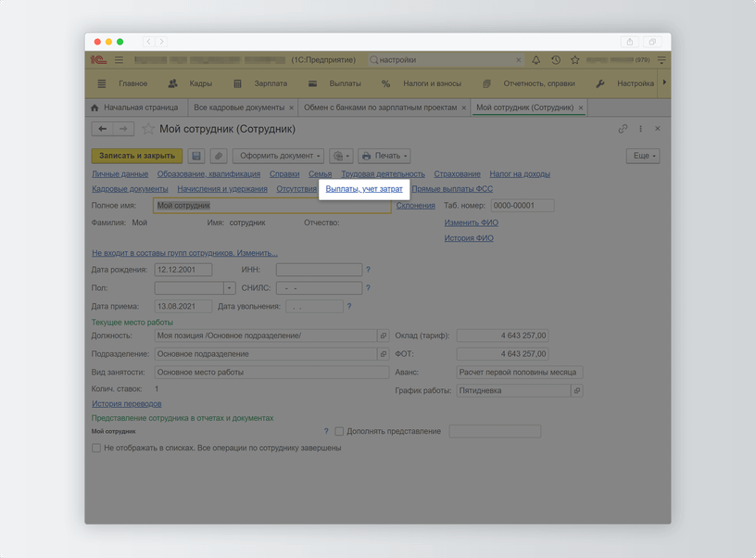Close the Мой сотрудник form with the x
756x558 pixels.
(x=658, y=129)
